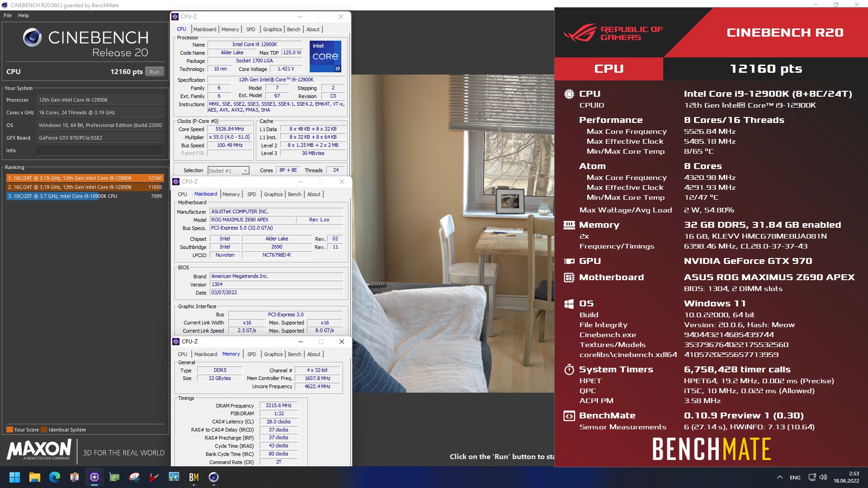Click the Windows OS icon in BenchMate panel
The width and height of the screenshot is (868, 488).
tap(569, 304)
